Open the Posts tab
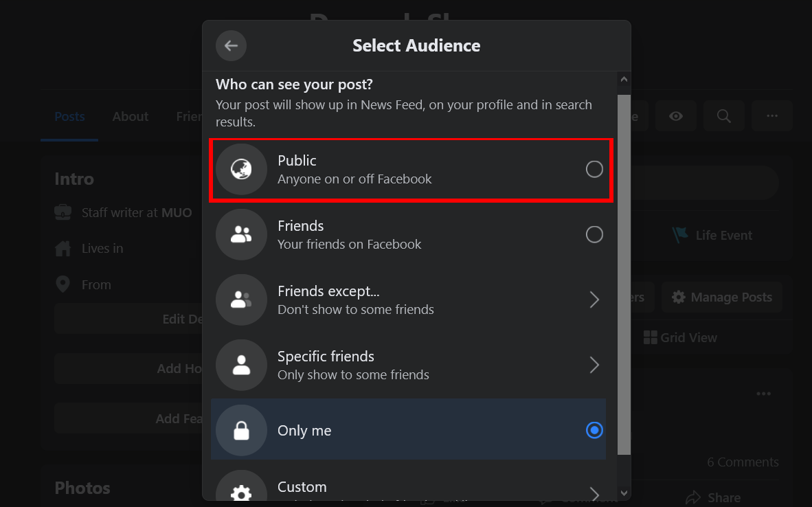812x507 pixels. pyautogui.click(x=69, y=116)
